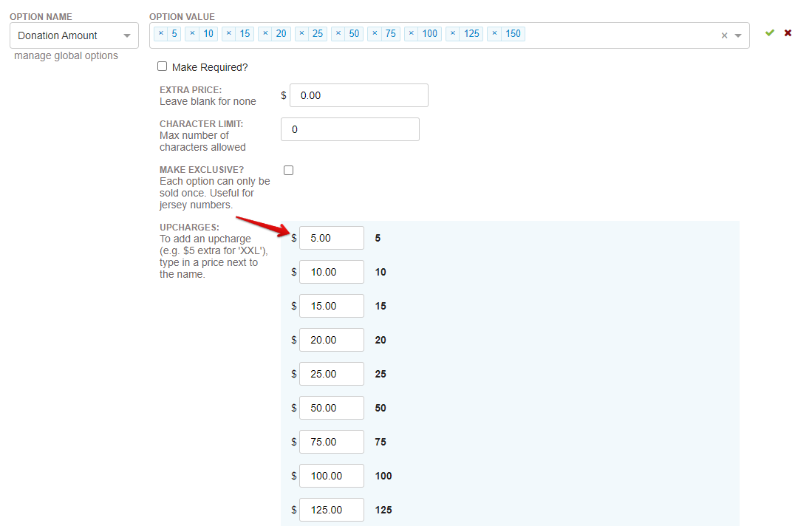Remove the 150 option value tag

494,33
